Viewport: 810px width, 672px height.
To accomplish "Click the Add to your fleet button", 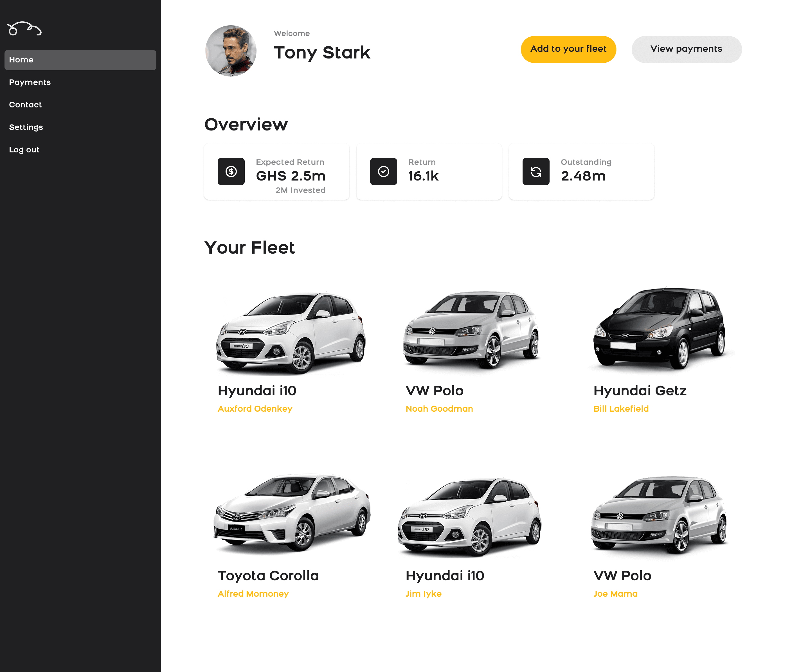I will pos(568,49).
